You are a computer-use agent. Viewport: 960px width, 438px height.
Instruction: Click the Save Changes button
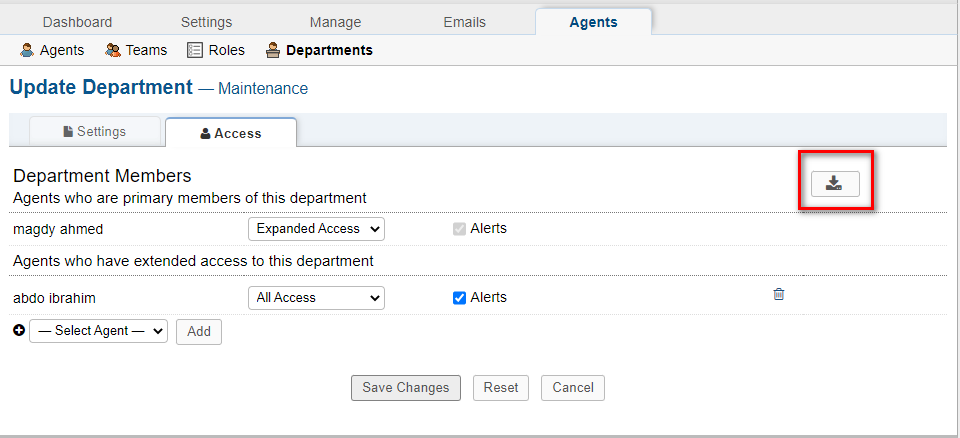pos(406,388)
